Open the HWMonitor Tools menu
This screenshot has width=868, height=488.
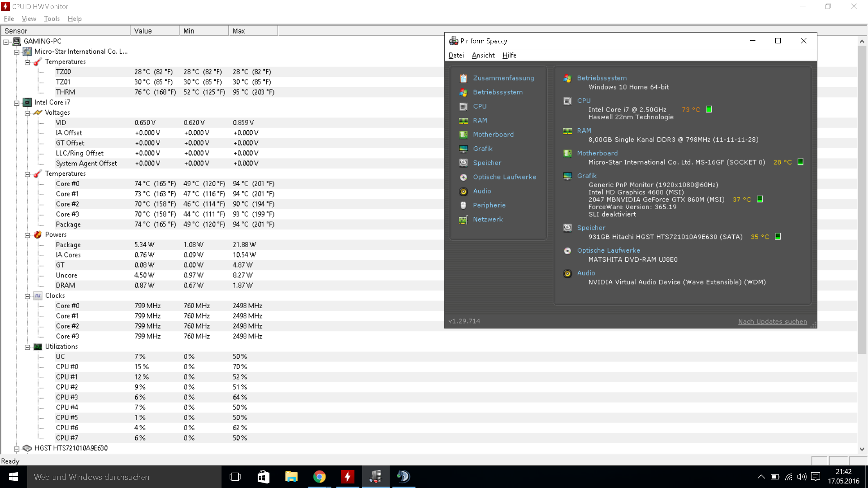tap(52, 19)
